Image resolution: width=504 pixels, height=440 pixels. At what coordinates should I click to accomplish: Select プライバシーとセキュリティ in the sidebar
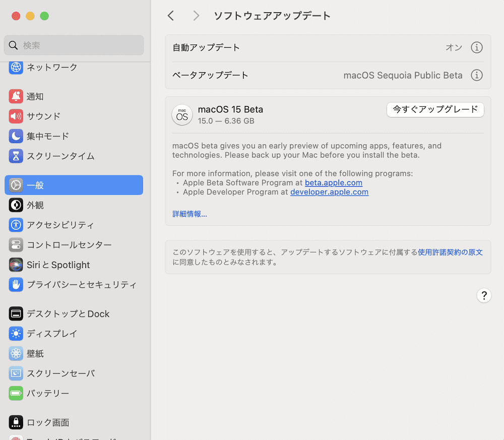[74, 284]
